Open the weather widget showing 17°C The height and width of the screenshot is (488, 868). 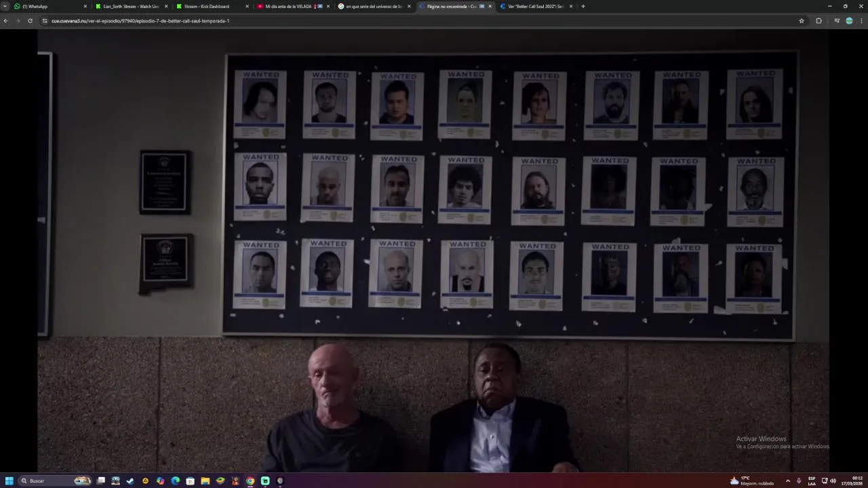(752, 481)
